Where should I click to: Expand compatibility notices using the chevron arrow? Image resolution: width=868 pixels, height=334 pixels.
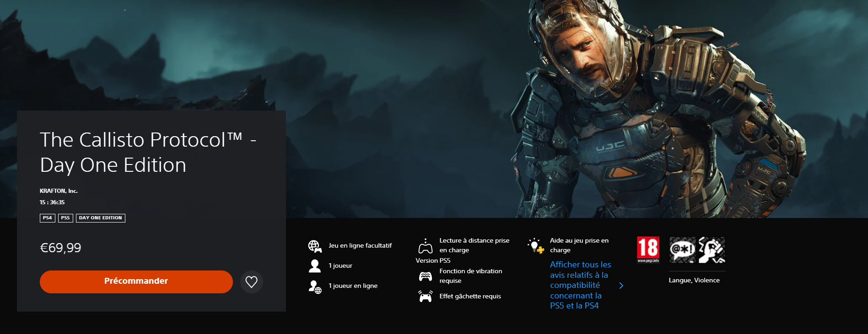coord(621,286)
